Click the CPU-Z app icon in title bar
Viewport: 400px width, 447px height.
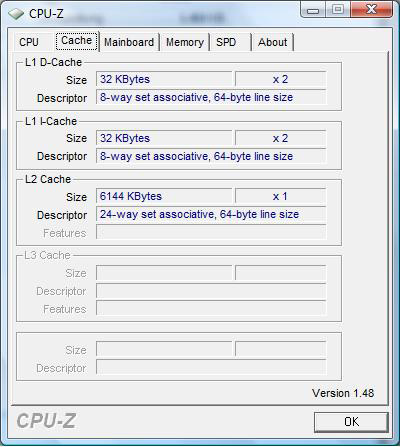[16, 14]
